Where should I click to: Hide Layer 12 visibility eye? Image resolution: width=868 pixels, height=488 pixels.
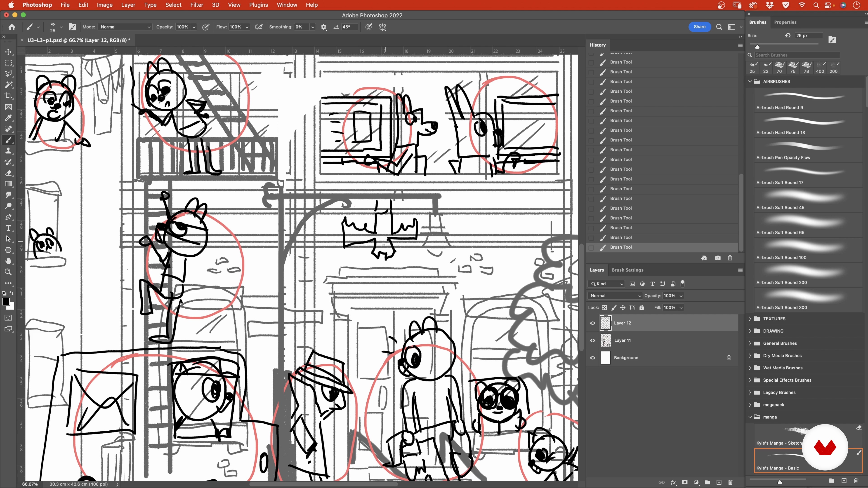tap(592, 323)
